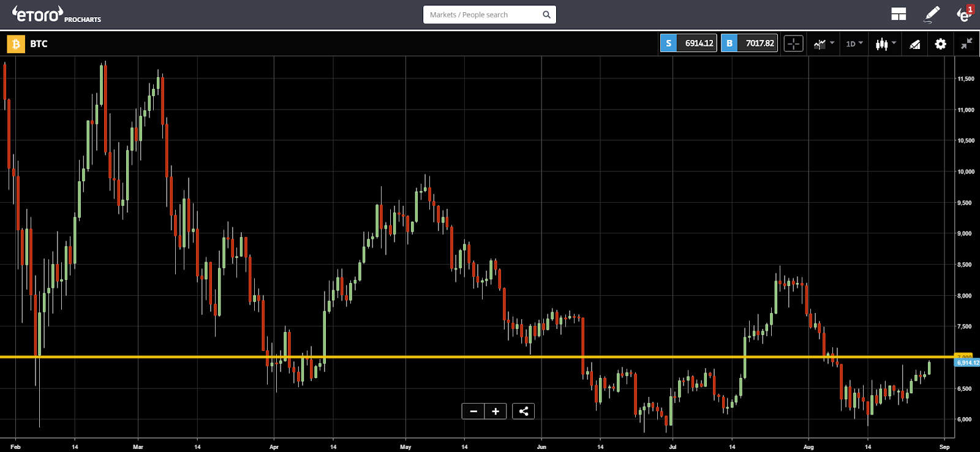Click the orange Bitcoin symbol icon
Image resolution: width=980 pixels, height=452 pixels.
tap(16, 43)
